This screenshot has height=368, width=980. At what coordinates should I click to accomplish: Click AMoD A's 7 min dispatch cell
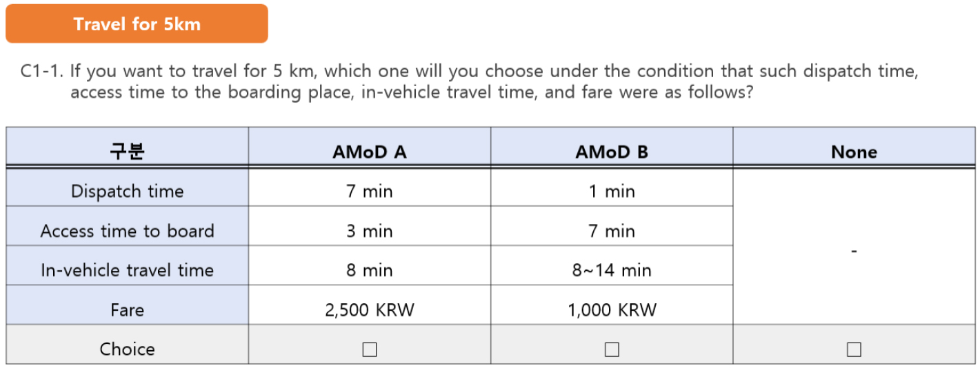[370, 191]
